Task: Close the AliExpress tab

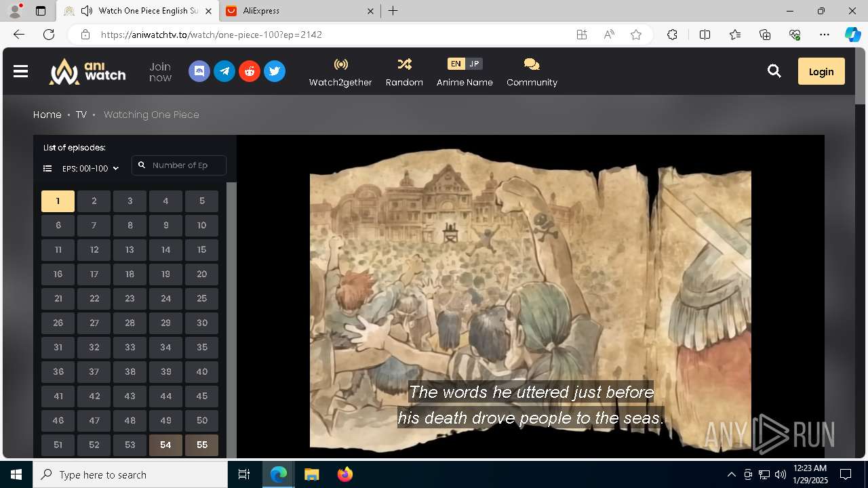Action: click(x=370, y=11)
